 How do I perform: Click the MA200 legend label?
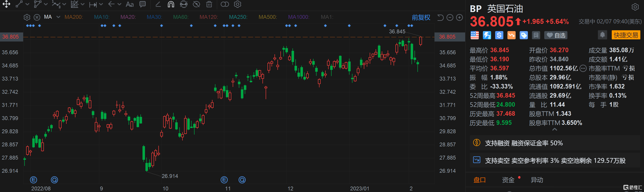[x=74, y=17]
